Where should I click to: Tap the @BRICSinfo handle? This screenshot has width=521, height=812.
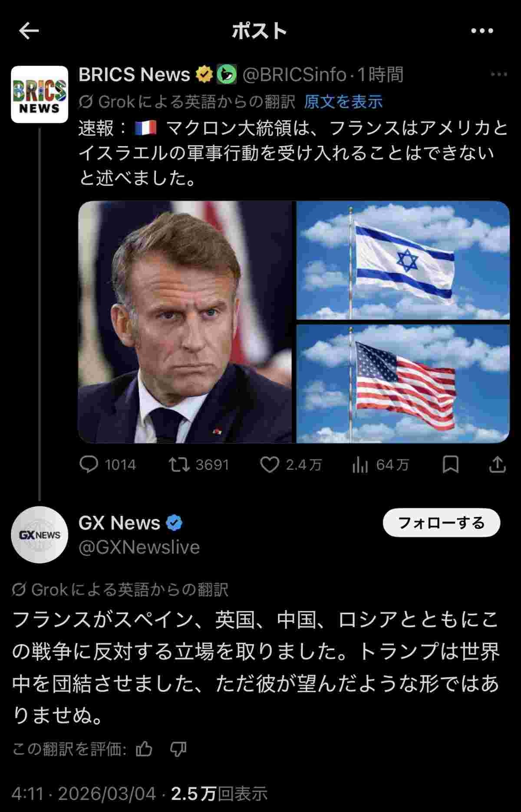[294, 75]
